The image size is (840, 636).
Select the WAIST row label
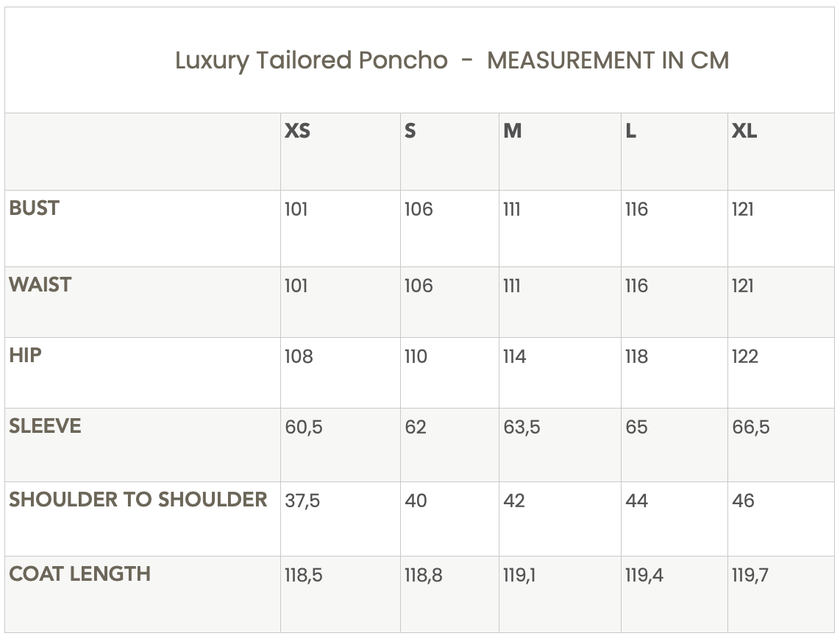click(40, 285)
